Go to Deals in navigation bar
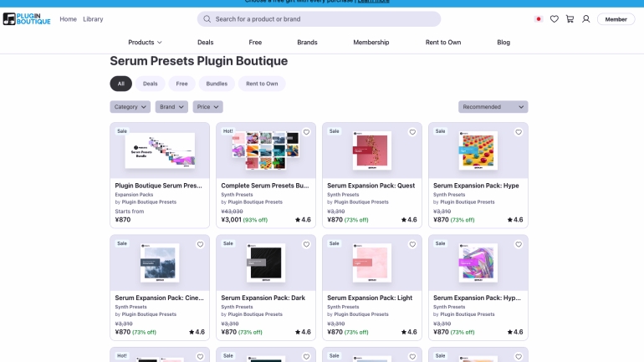The width and height of the screenshot is (644, 362). (206, 43)
